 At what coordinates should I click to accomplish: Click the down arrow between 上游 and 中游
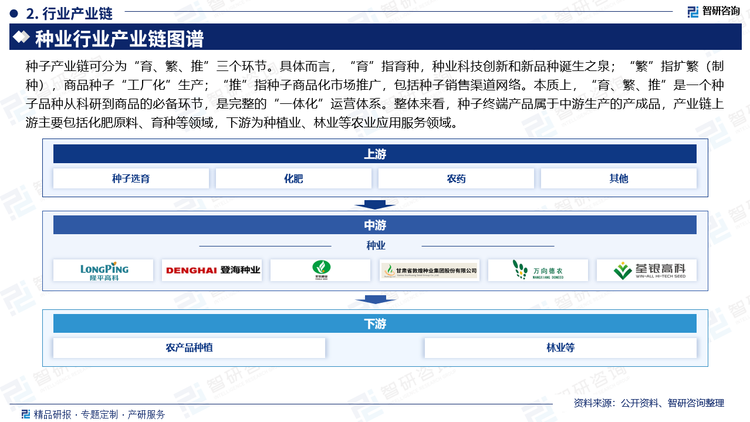(x=375, y=205)
